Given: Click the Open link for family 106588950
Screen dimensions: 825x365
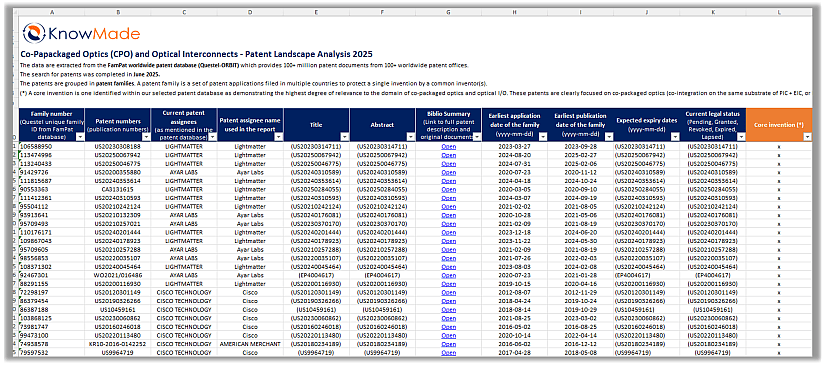Looking at the screenshot, I should point(448,147).
